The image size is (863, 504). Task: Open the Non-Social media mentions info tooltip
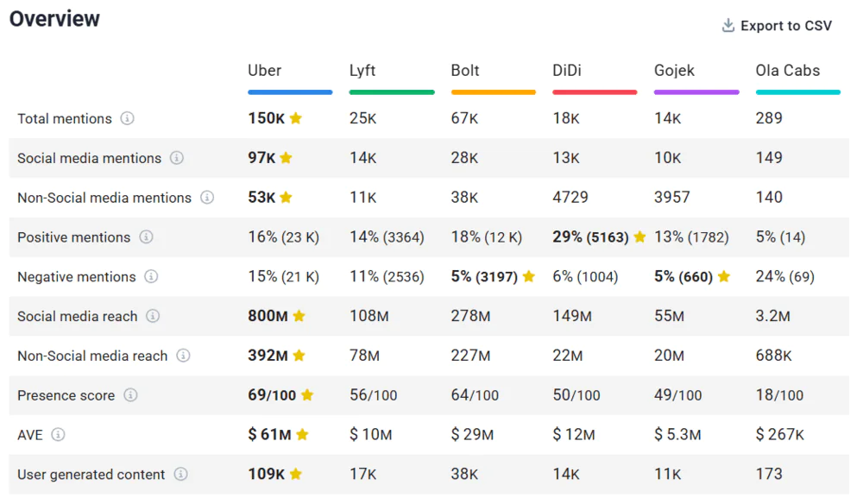207,198
